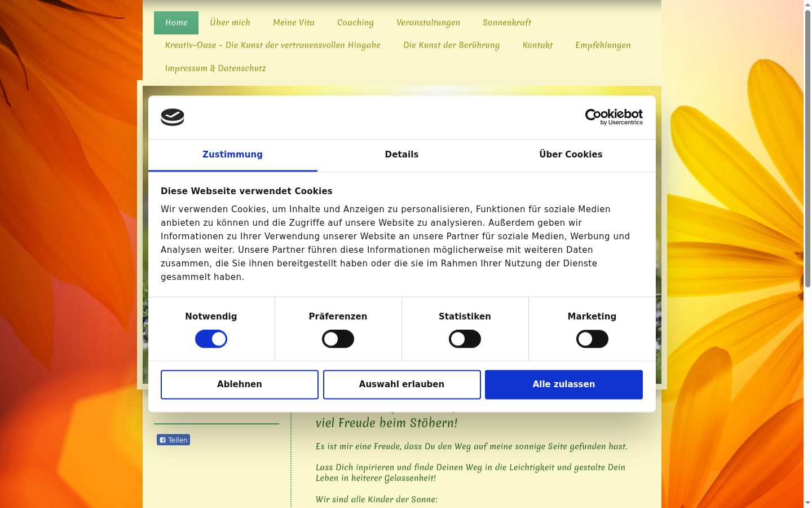Enable the Präferenzen cookie switch

click(x=338, y=339)
